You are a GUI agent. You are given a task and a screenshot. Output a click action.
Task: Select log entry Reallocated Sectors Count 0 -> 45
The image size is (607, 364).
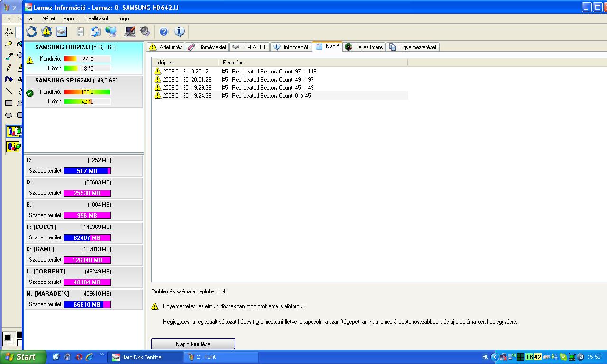280,96
